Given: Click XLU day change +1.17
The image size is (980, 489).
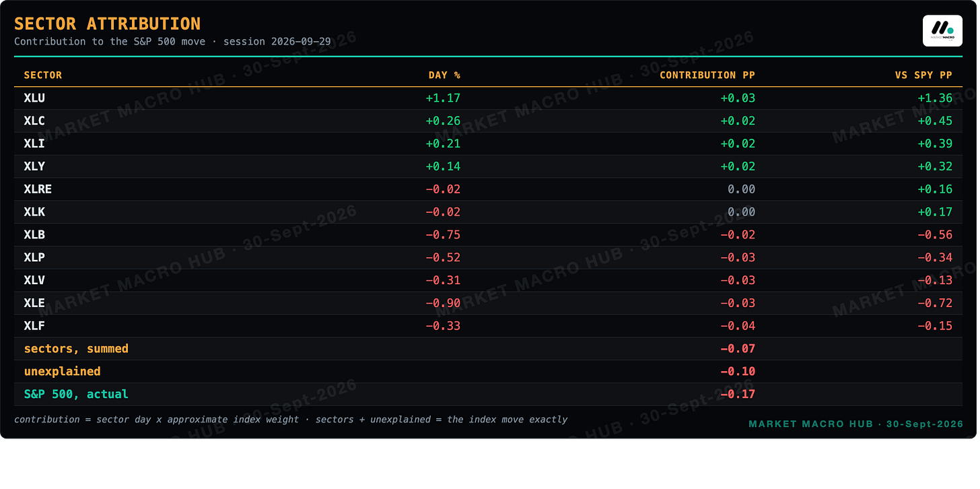Looking at the screenshot, I should coord(443,98).
